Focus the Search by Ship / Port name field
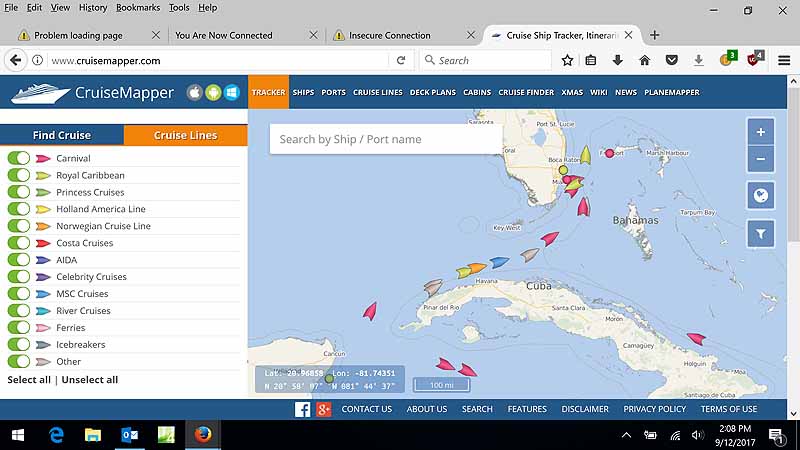This screenshot has height=450, width=800. (386, 139)
